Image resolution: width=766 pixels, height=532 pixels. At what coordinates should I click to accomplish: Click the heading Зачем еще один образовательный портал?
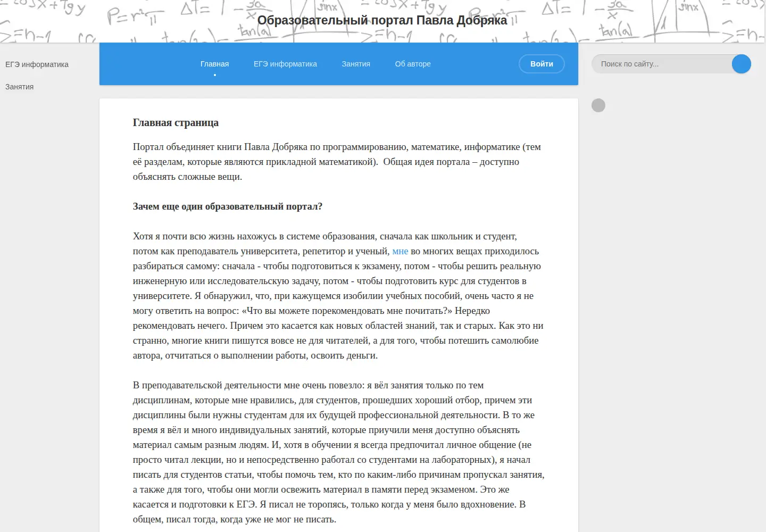[x=228, y=206]
